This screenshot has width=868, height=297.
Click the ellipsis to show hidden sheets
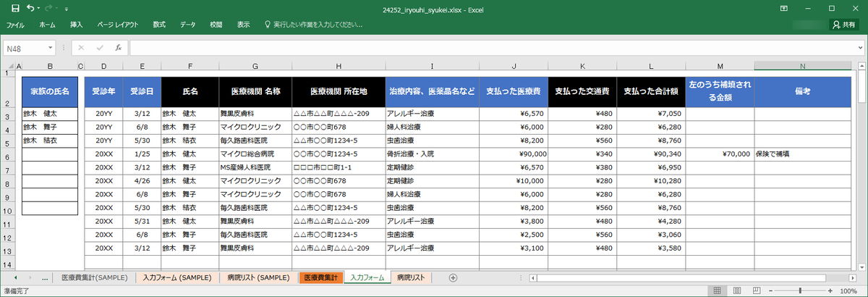(46, 277)
